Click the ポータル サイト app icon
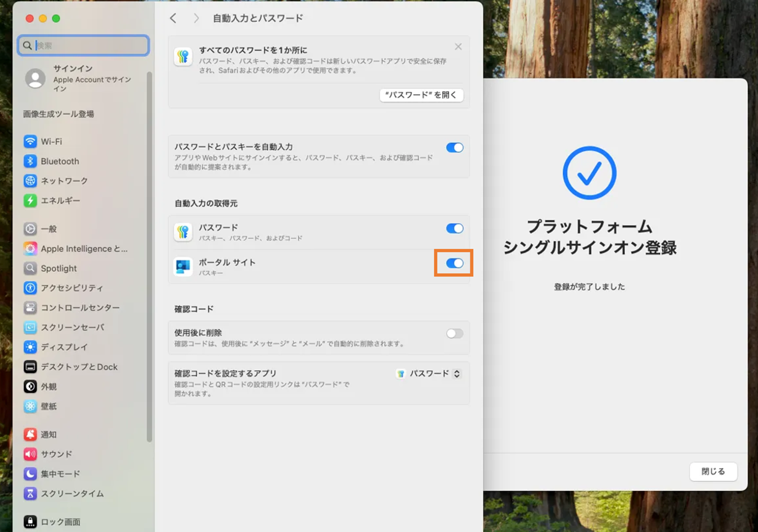758x532 pixels. (183, 267)
